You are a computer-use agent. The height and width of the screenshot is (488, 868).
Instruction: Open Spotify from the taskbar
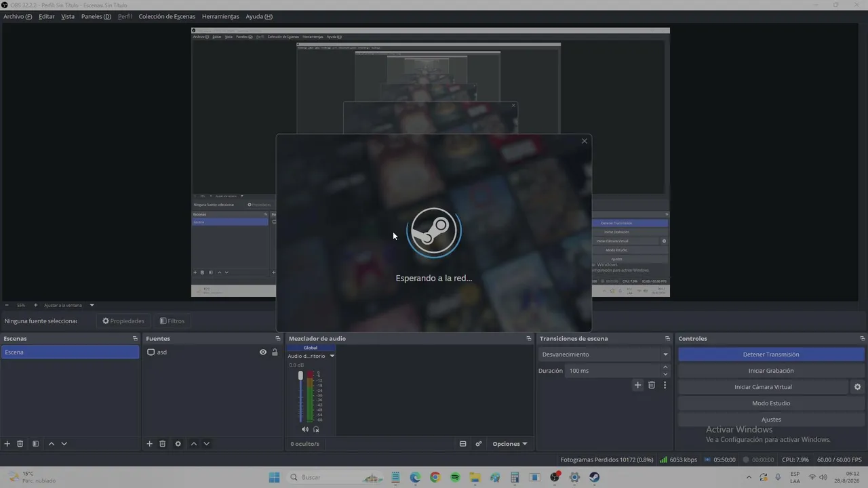coord(455,477)
